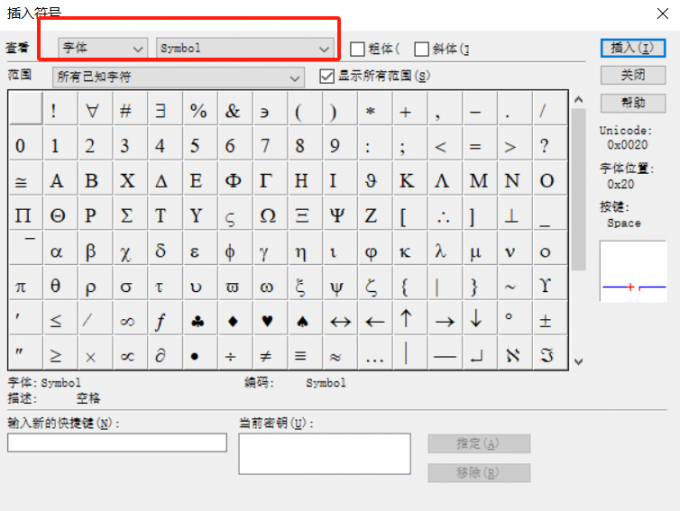
Task: Click the 帮助 help button
Action: pyautogui.click(x=632, y=103)
